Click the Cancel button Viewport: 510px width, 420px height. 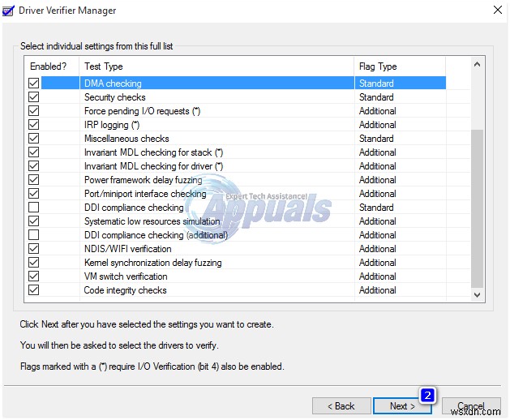point(471,405)
